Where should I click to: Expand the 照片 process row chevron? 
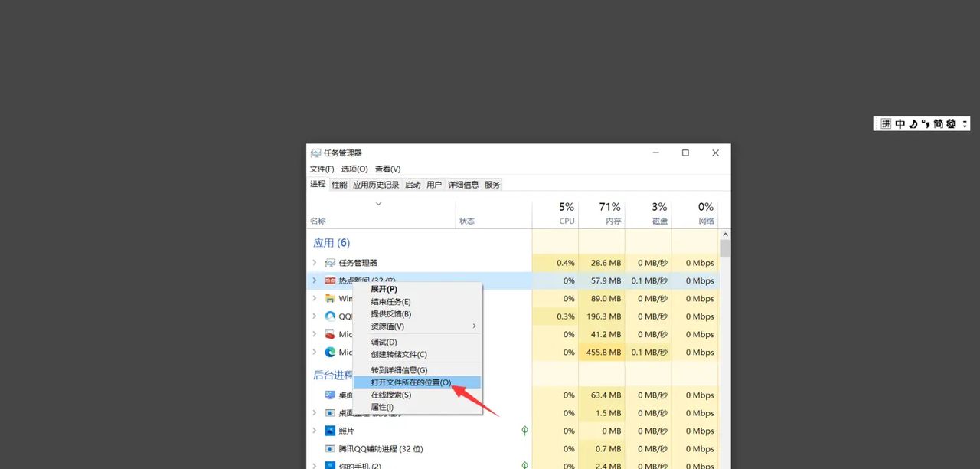314,431
